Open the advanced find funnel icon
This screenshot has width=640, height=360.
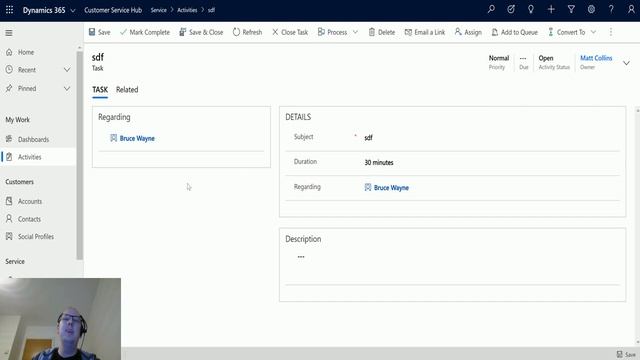click(x=571, y=9)
